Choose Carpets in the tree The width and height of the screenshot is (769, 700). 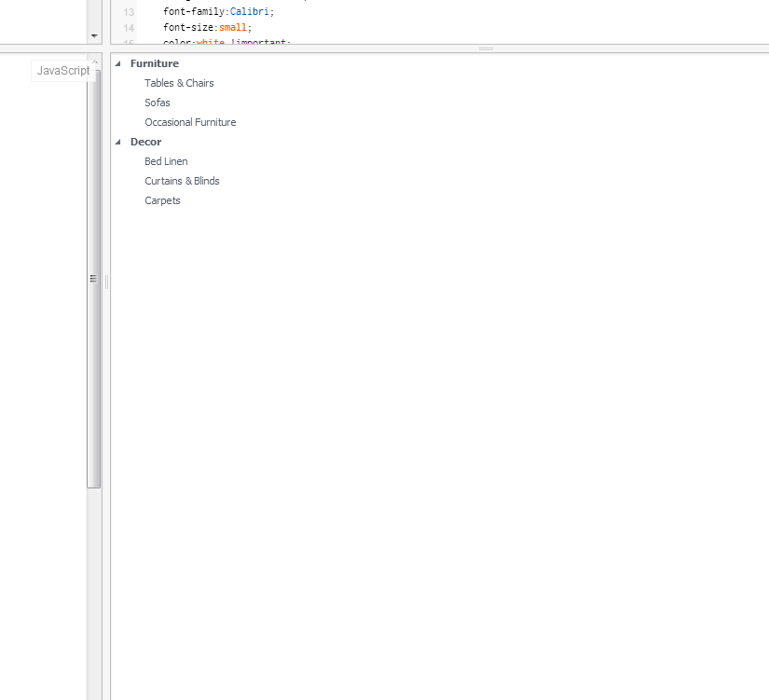tap(162, 200)
